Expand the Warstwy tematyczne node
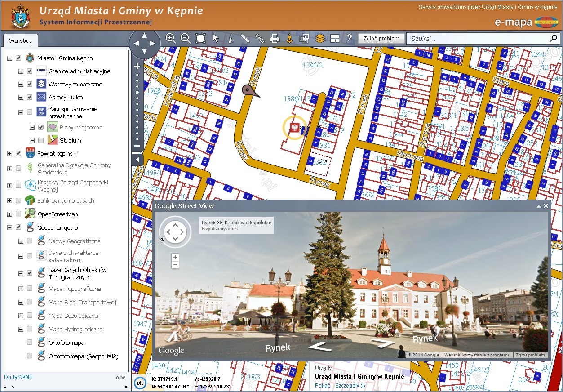 click(x=21, y=84)
